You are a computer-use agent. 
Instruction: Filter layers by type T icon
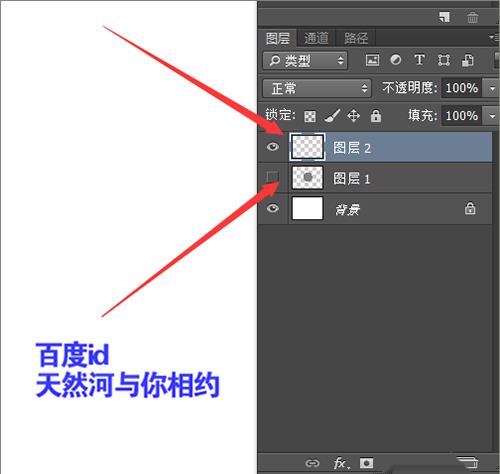click(419, 60)
